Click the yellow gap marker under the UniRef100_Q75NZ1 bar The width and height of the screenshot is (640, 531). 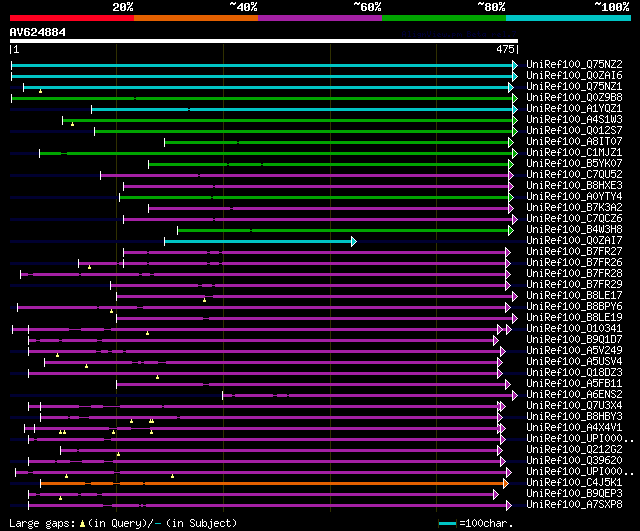pos(40,91)
